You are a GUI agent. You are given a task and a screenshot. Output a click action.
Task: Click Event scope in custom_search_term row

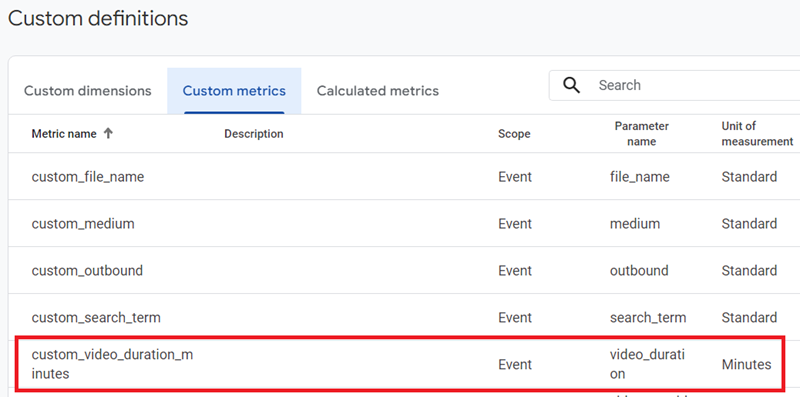[x=515, y=317]
